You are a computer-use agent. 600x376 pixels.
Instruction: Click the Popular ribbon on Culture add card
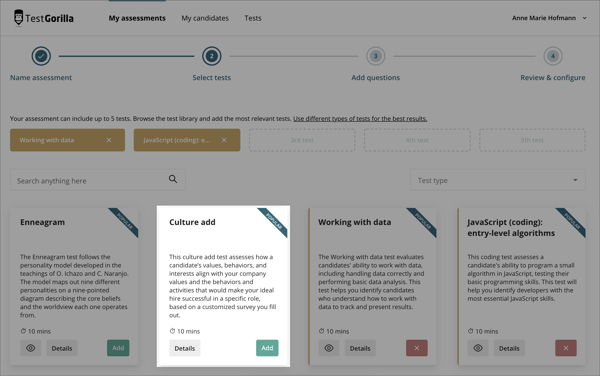[274, 221]
